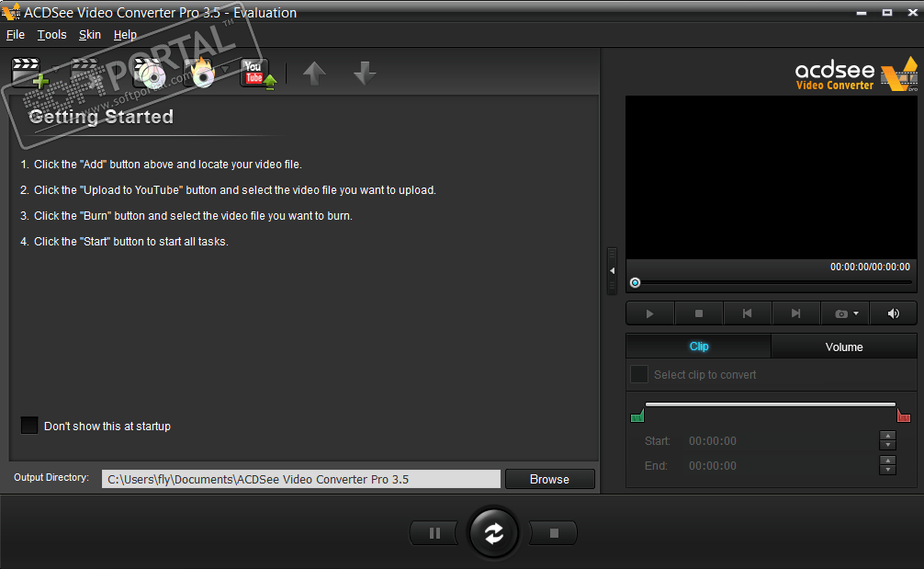
Task: Decrease the Start time with down arrow
Action: point(887,445)
